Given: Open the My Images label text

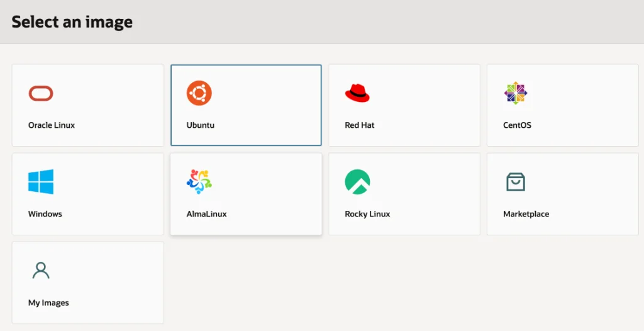Looking at the screenshot, I should pyautogui.click(x=48, y=303).
